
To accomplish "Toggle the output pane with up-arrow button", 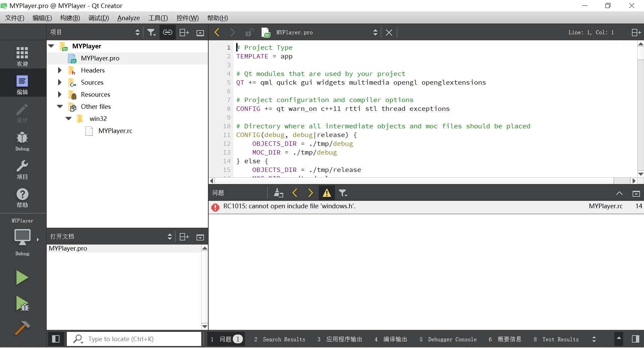I will tap(619, 339).
